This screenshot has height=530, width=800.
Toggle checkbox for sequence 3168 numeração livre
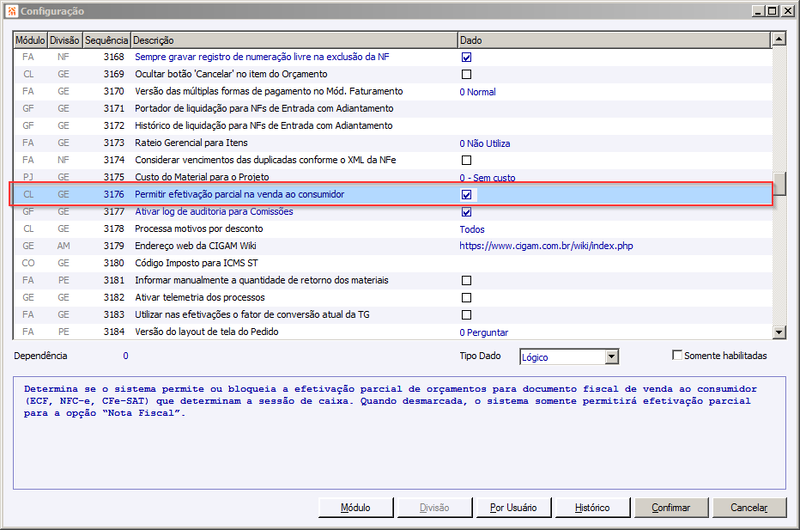[x=466, y=57]
